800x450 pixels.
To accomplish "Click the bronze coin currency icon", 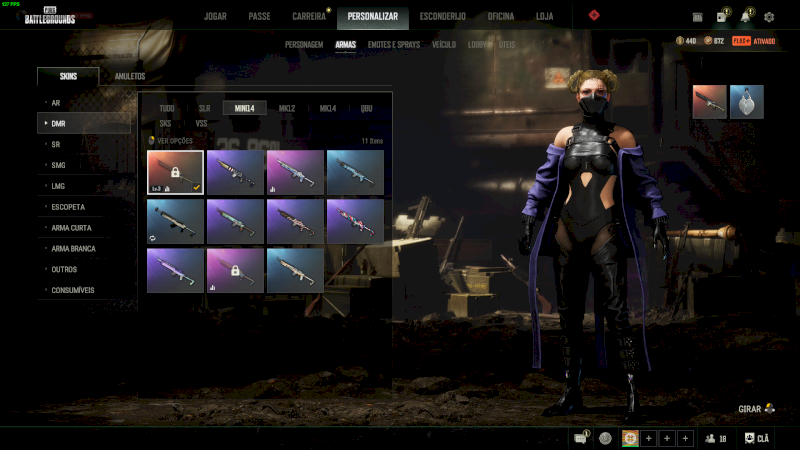I will 708,41.
